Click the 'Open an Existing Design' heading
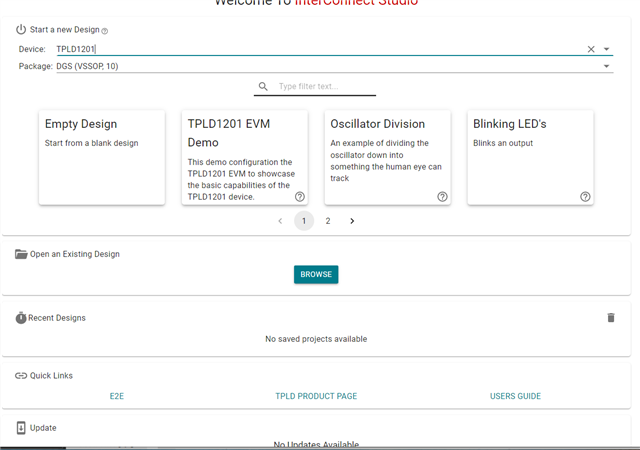The height and width of the screenshot is (450, 640). pyautogui.click(x=75, y=254)
